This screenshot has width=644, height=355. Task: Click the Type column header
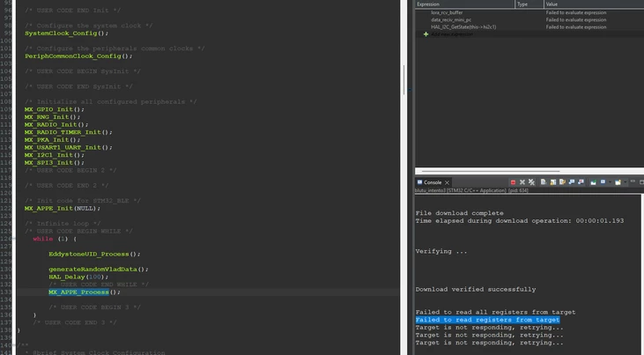point(529,4)
